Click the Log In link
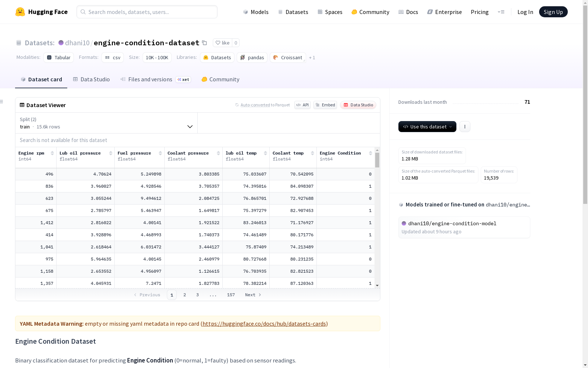Screen dimensions: 588x368 point(525,12)
